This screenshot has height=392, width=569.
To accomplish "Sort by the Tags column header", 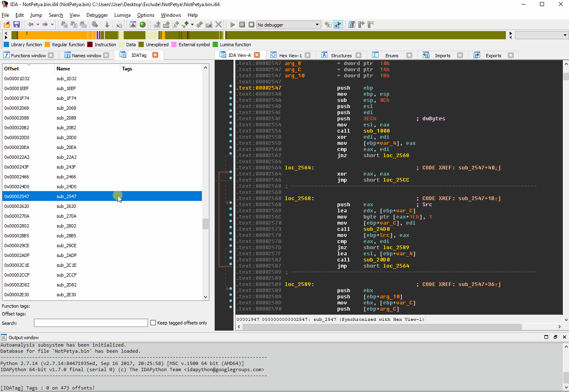I will pyautogui.click(x=161, y=69).
